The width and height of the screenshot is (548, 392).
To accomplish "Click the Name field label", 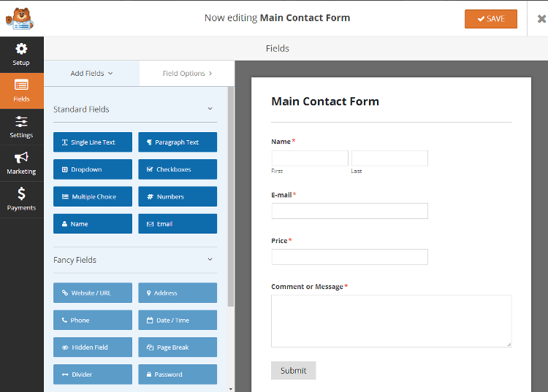I will point(281,142).
